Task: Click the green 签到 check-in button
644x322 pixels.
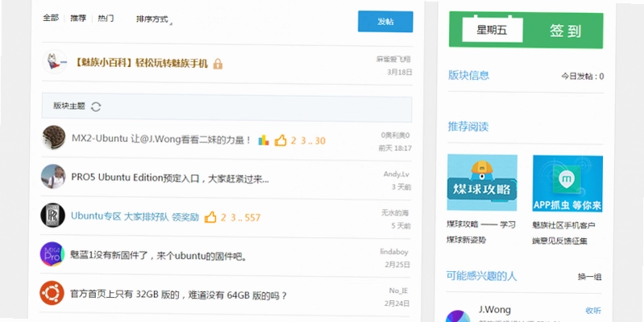Action: 566,31
